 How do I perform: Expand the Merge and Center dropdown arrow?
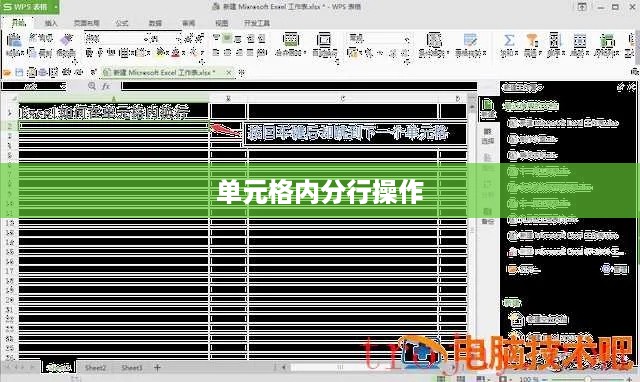[306, 53]
